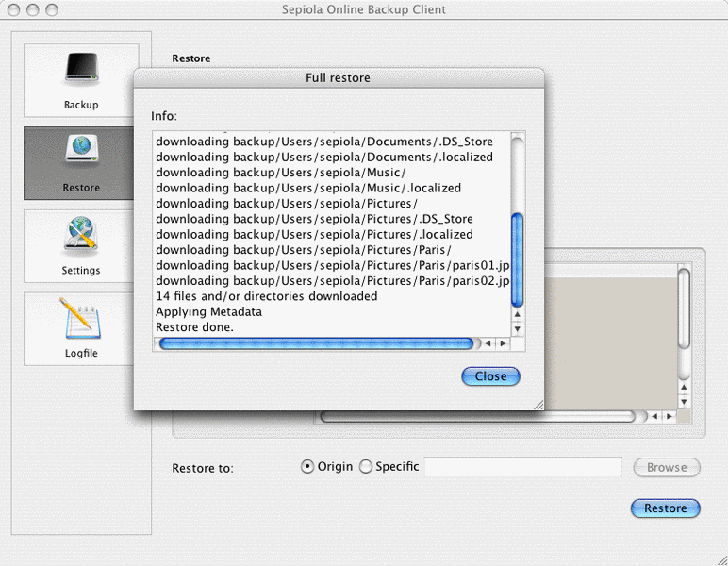Click the Documents/.DS_Store log line
The image size is (728, 566).
click(324, 141)
